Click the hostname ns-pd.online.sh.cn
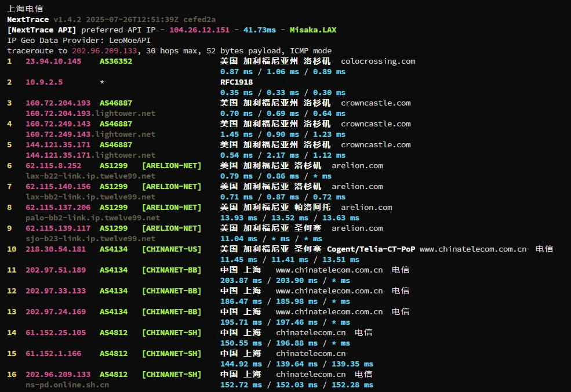 pyautogui.click(x=67, y=384)
